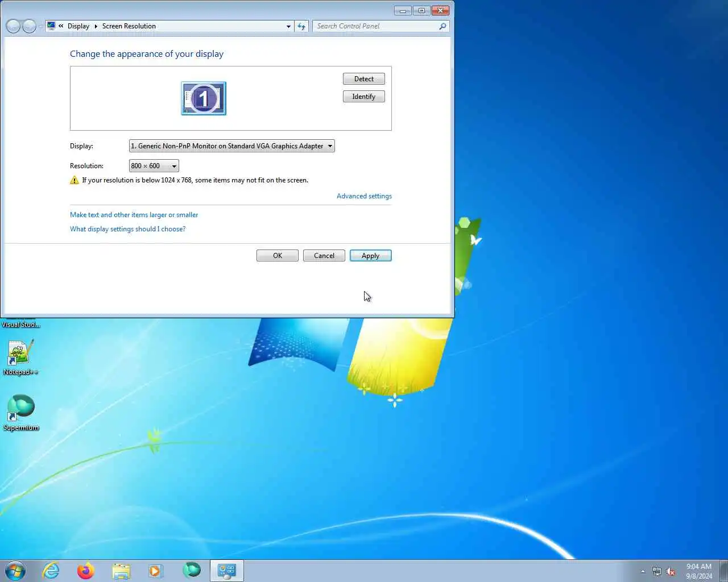
Task: Open Windows Explorer folder in taskbar
Action: click(x=121, y=571)
